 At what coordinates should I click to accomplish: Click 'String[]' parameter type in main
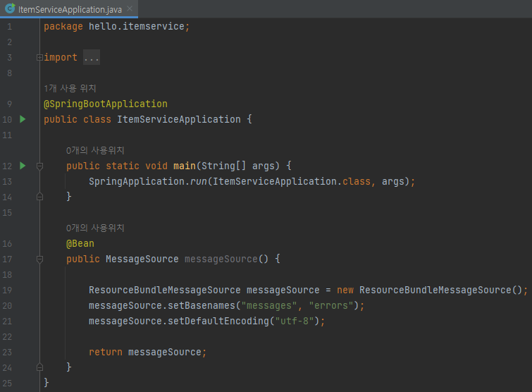point(223,166)
